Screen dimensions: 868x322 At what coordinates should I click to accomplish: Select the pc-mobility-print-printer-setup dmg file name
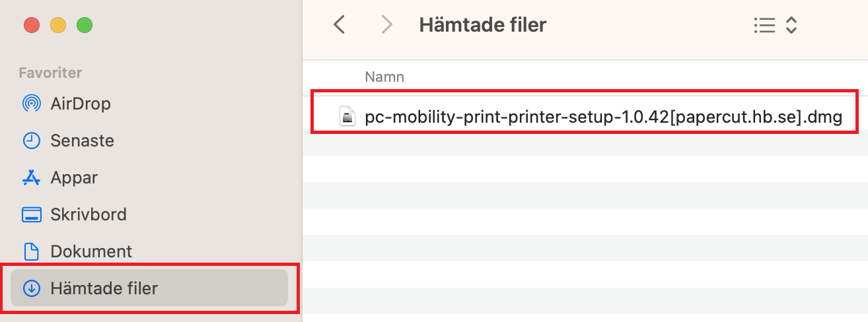point(603,117)
